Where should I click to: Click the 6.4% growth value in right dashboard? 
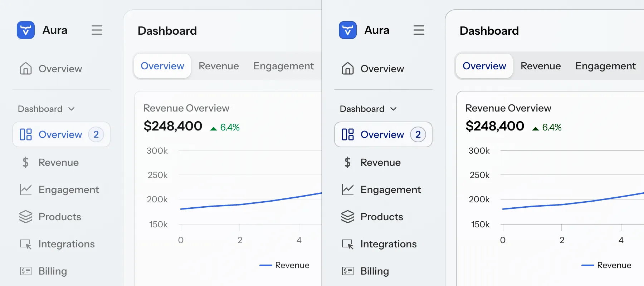[x=552, y=127]
